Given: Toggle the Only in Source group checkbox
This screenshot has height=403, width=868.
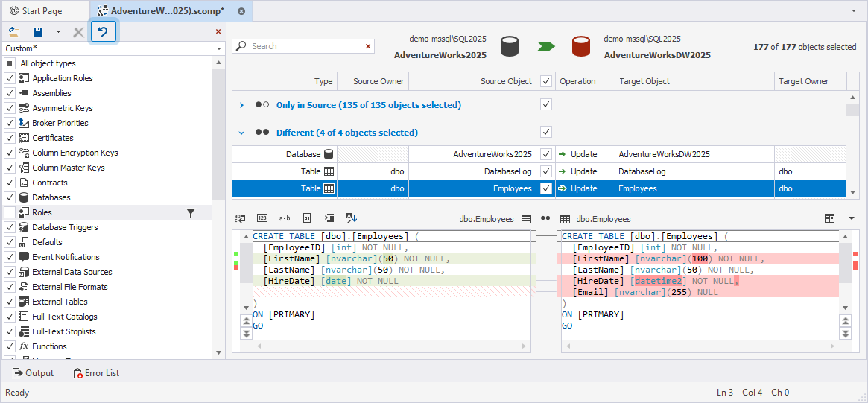Looking at the screenshot, I should point(546,104).
